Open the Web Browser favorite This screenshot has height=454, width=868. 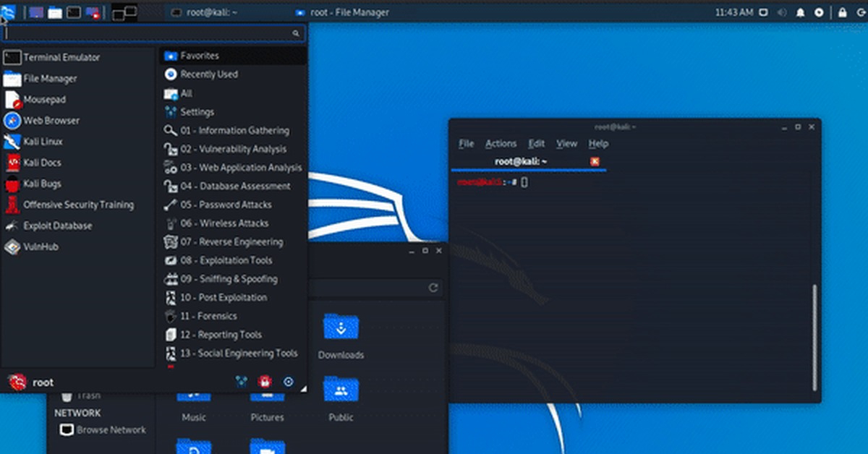tap(51, 121)
